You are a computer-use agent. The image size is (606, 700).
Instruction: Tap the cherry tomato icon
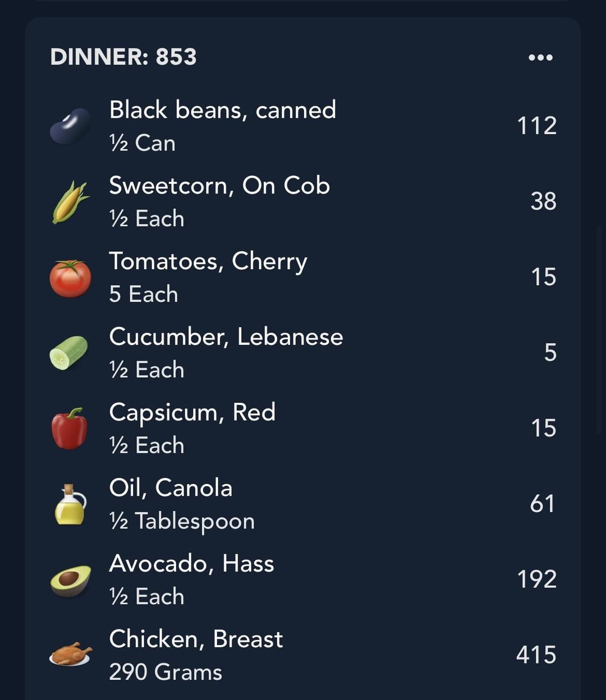click(70, 278)
